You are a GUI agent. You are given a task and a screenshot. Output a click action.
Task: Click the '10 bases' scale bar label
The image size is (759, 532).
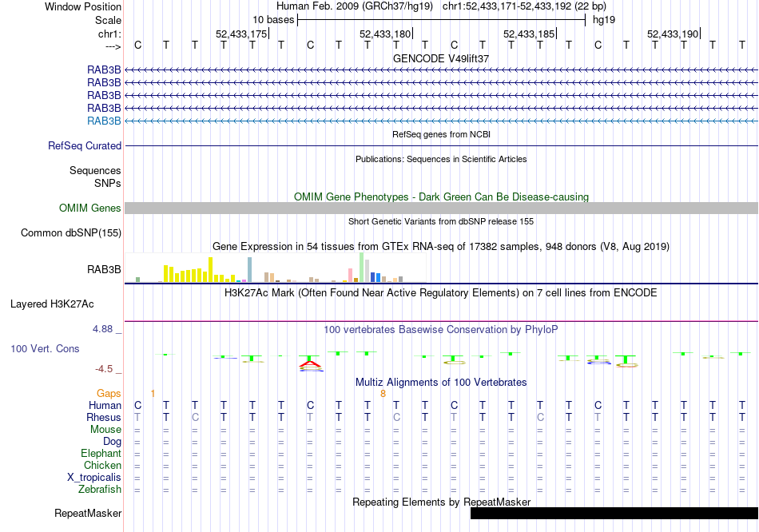273,20
